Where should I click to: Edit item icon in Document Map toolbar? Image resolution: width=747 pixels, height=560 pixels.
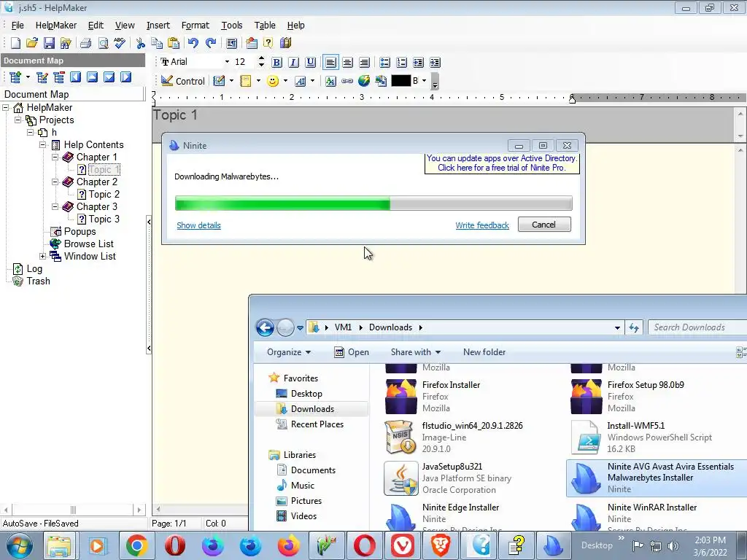pos(42,77)
